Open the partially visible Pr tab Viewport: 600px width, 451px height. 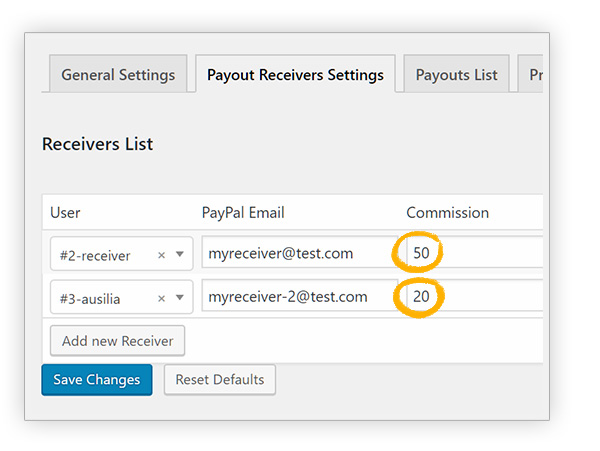531,74
